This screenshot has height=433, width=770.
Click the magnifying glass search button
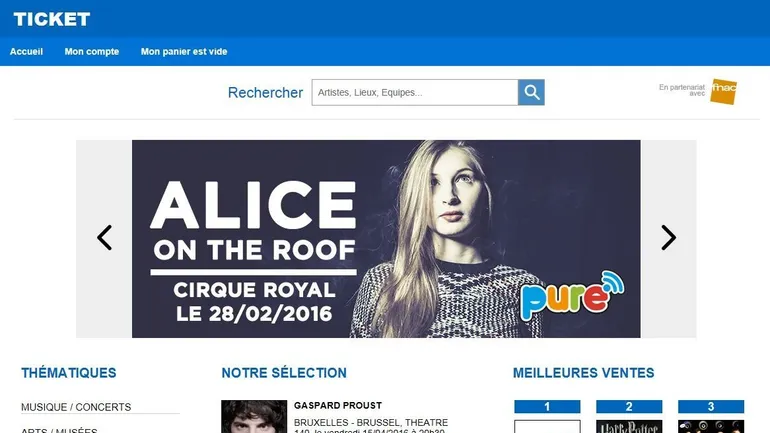(x=531, y=92)
